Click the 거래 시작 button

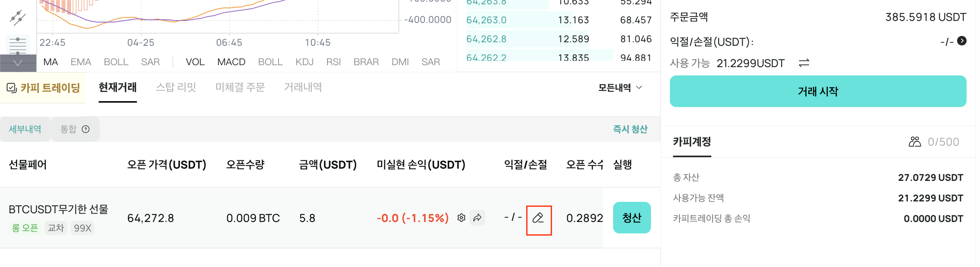818,91
